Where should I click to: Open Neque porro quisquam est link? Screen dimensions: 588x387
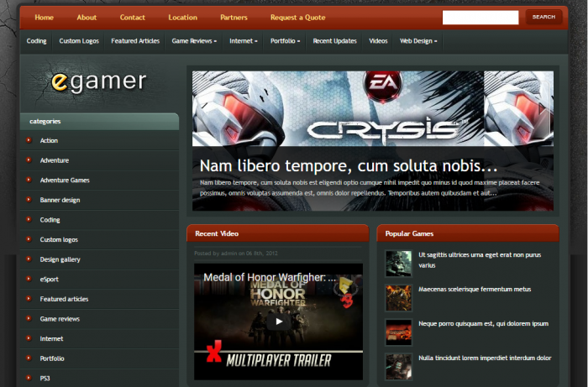(x=483, y=324)
